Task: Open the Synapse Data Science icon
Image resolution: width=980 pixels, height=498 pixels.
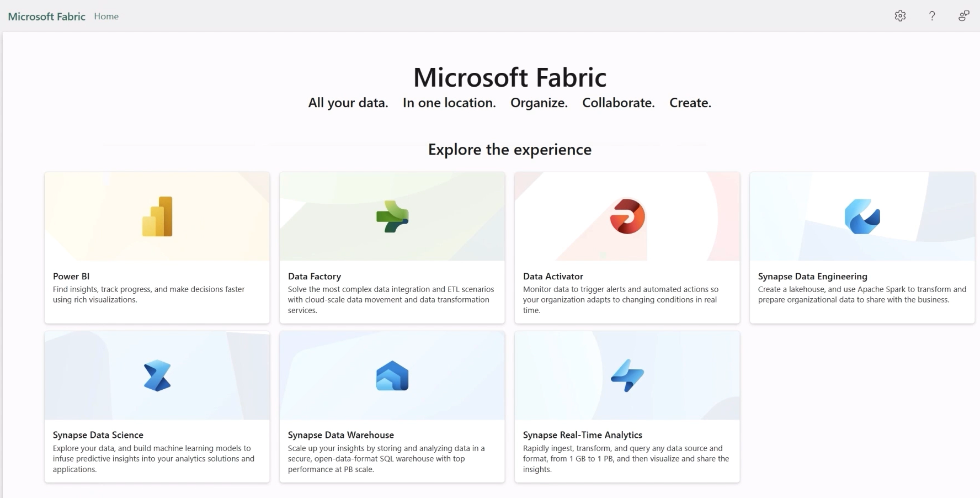Action: [157, 376]
